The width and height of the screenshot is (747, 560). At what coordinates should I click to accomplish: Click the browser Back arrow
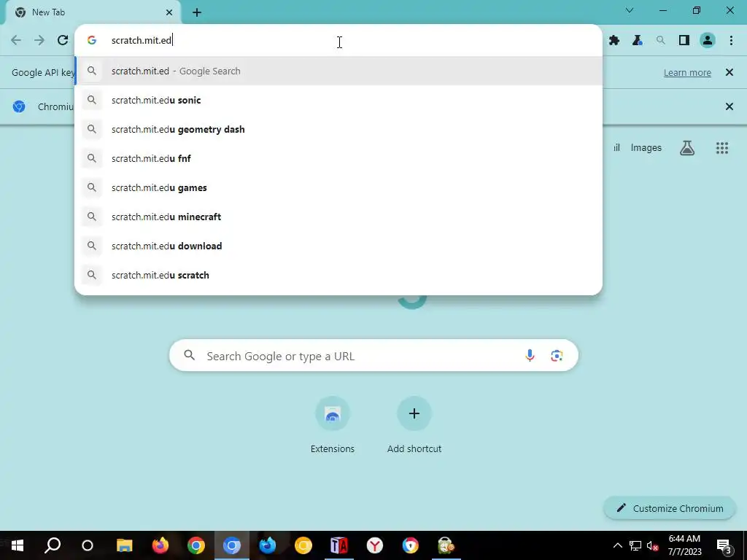click(x=16, y=41)
